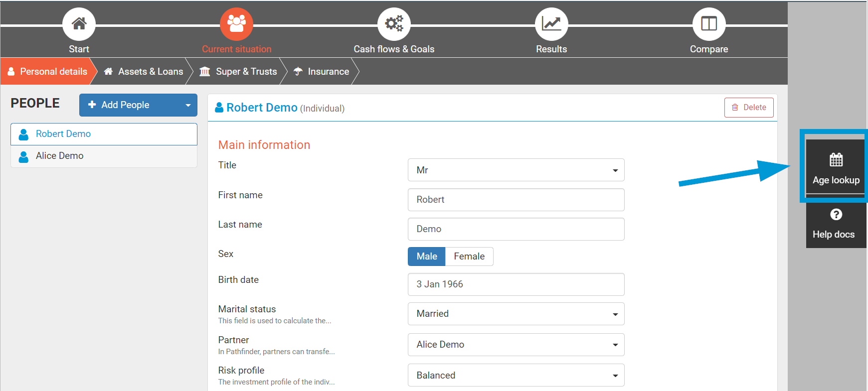This screenshot has height=391, width=868.
Task: Switch to Assets & Loans tab
Action: coord(144,72)
